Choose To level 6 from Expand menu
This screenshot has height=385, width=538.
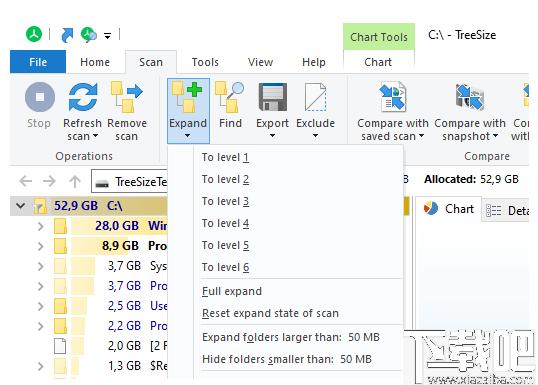pyautogui.click(x=285, y=267)
